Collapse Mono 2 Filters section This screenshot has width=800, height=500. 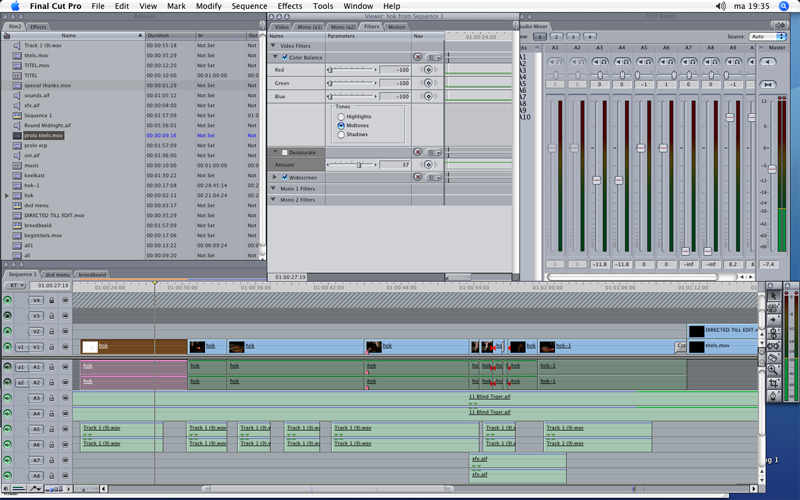[273, 199]
